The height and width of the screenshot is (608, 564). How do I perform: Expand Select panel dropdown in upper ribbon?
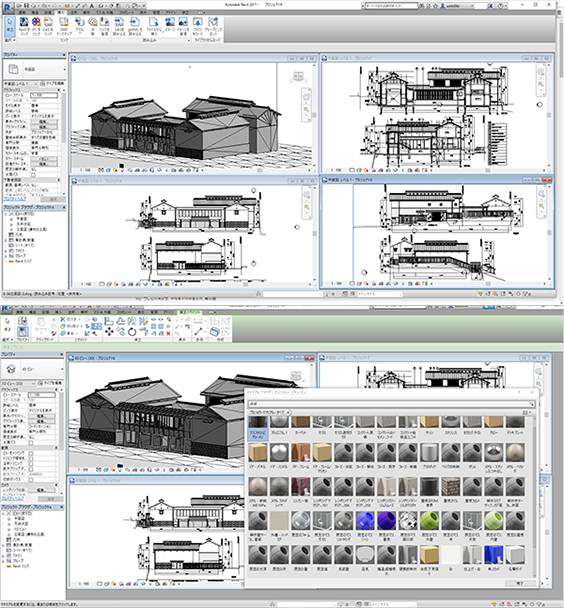[10, 40]
